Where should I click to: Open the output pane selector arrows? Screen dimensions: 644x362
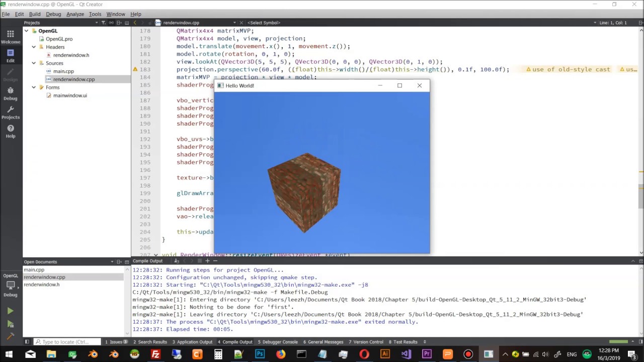pos(424,342)
